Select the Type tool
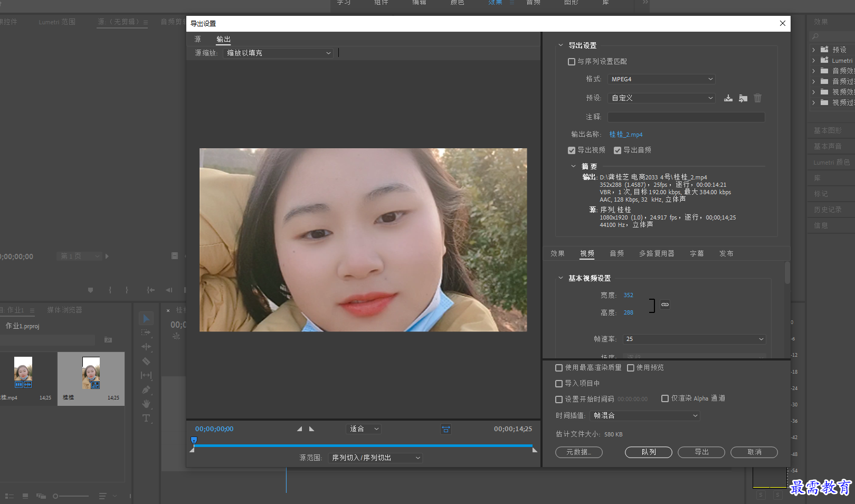This screenshot has width=855, height=504. [146, 419]
